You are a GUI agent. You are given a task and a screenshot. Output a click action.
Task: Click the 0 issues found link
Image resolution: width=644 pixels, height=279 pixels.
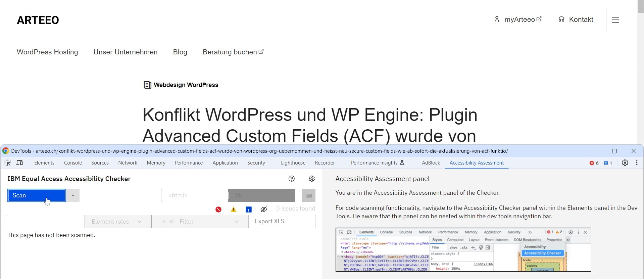click(x=296, y=208)
